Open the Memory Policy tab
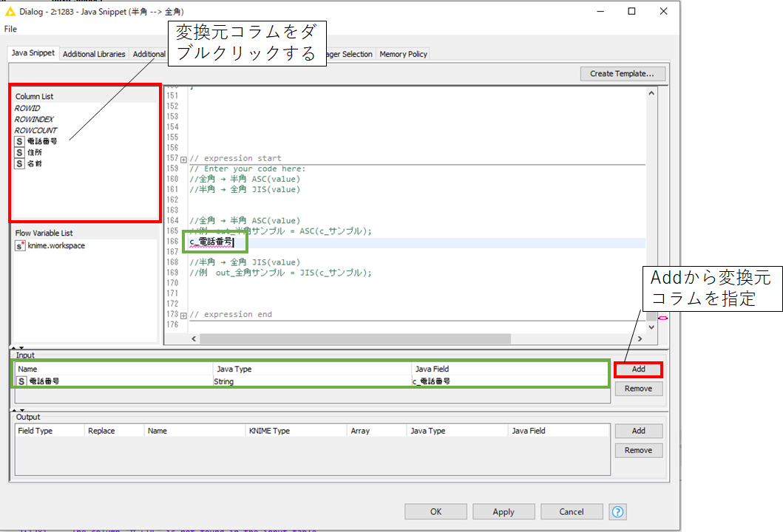Image resolution: width=783 pixels, height=532 pixels. click(403, 54)
